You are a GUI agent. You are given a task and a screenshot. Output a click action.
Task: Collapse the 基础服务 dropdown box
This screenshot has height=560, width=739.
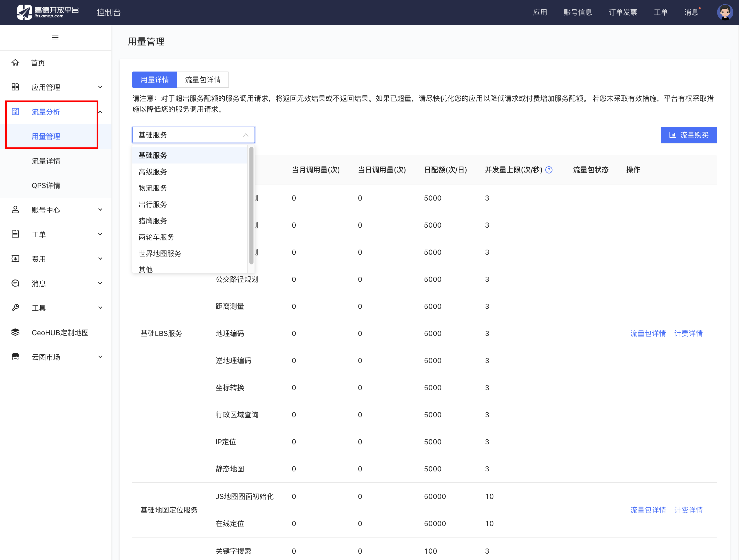(x=193, y=135)
